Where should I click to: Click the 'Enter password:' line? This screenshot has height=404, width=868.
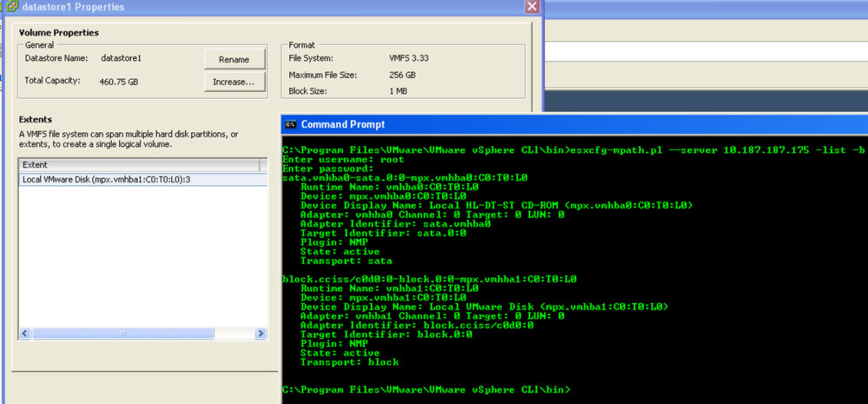coord(328,169)
